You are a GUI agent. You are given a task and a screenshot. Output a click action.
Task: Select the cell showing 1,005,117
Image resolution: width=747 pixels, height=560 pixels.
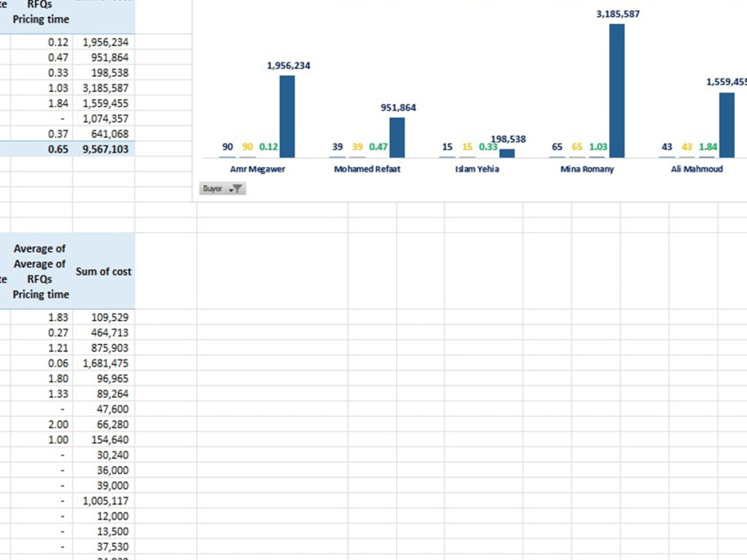coord(104,500)
